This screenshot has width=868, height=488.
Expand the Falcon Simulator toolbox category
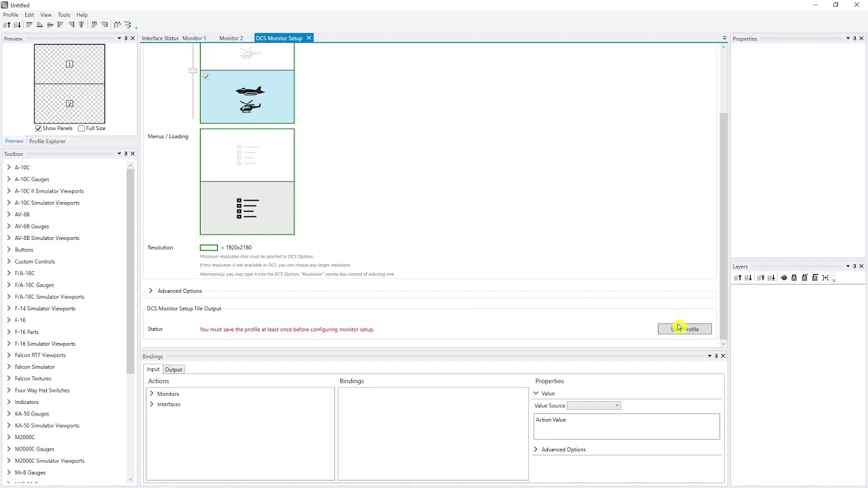pos(9,367)
